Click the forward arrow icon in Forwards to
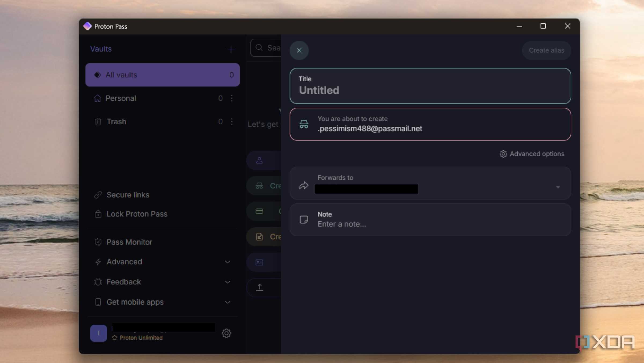Image resolution: width=644 pixels, height=363 pixels. pyautogui.click(x=304, y=185)
